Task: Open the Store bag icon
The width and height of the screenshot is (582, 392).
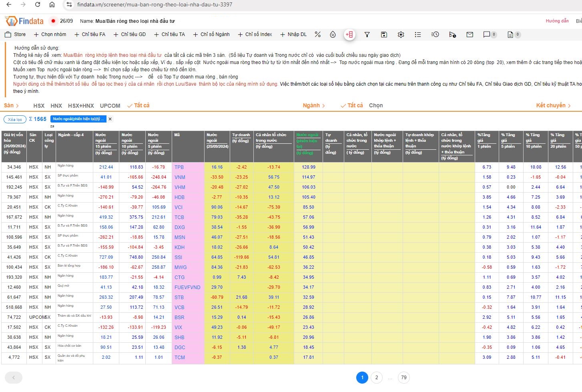Action: pos(8,34)
